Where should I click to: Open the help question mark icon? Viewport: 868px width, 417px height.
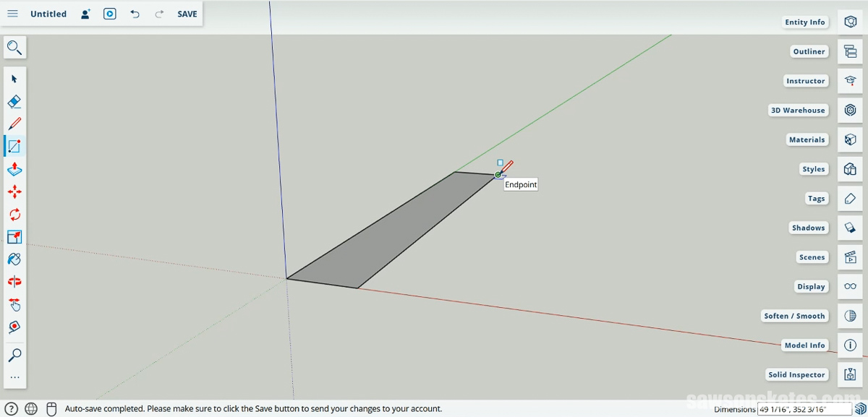pos(12,408)
